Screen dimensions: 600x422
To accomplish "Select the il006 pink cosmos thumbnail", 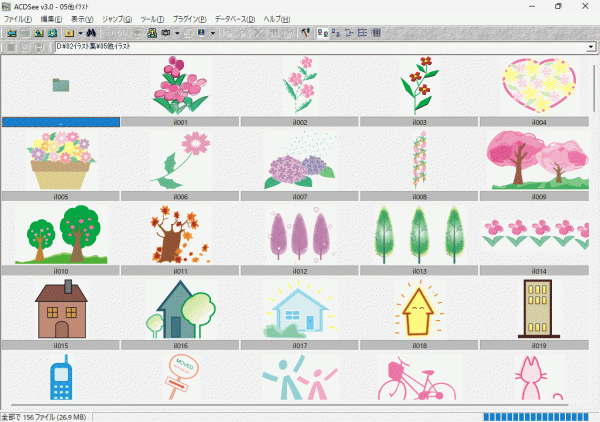I will [x=180, y=160].
